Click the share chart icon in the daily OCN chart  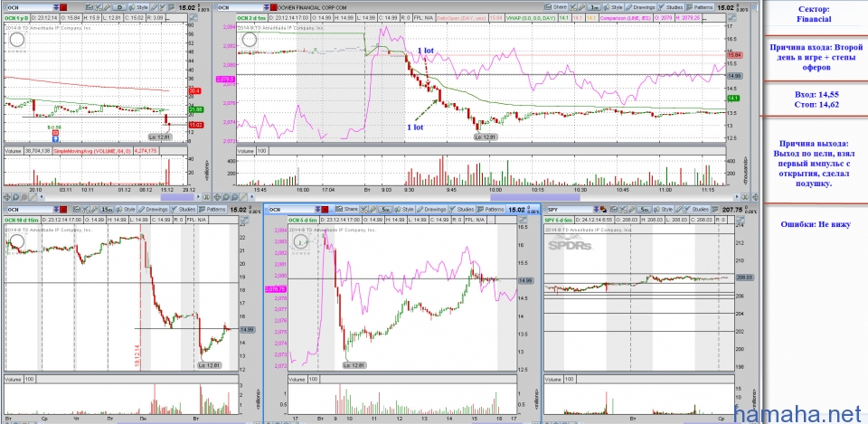(x=89, y=7)
